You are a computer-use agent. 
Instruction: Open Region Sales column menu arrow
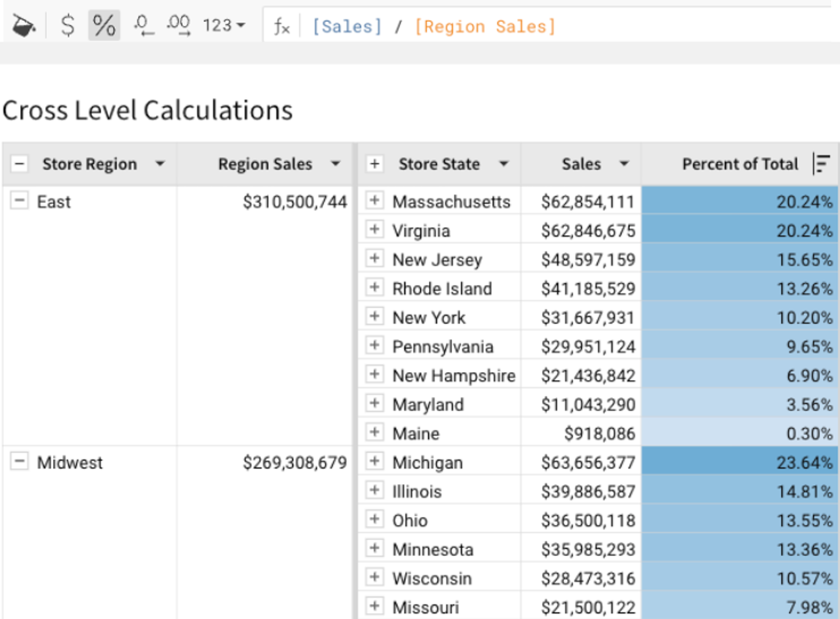point(336,164)
